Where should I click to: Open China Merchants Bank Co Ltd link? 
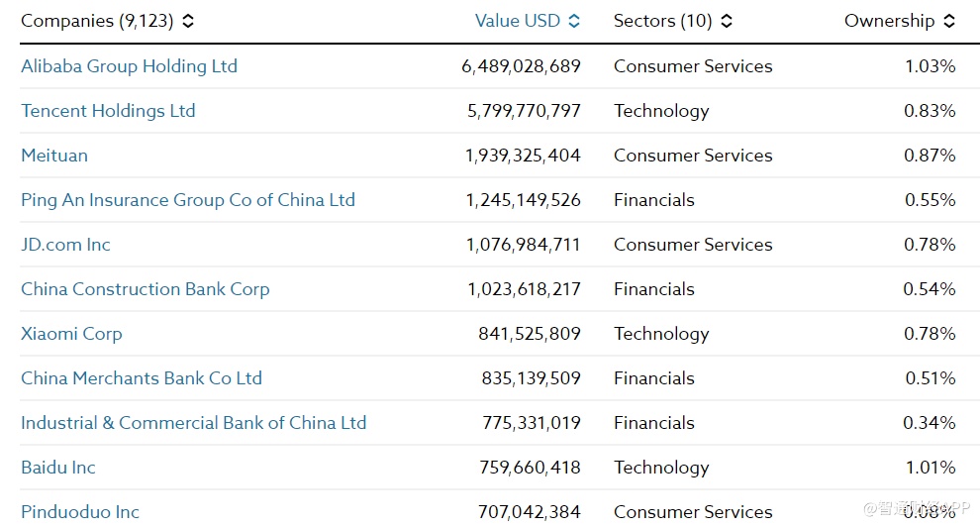coord(142,378)
